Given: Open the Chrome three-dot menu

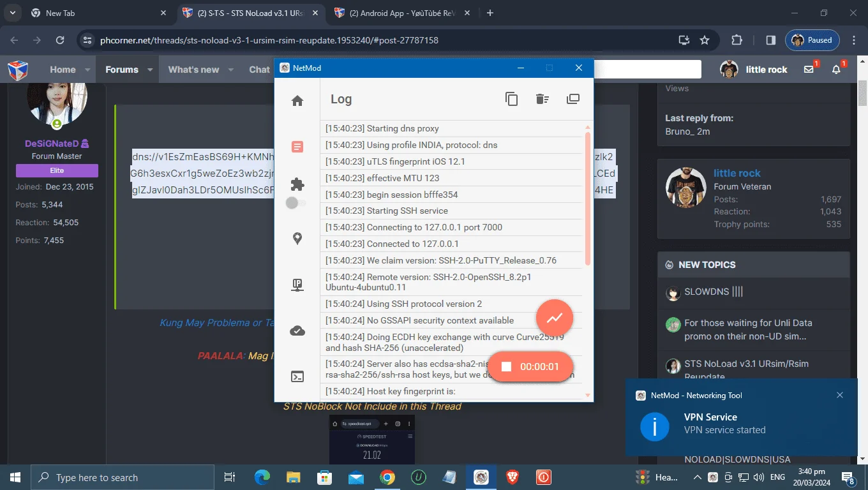Looking at the screenshot, I should tap(854, 40).
